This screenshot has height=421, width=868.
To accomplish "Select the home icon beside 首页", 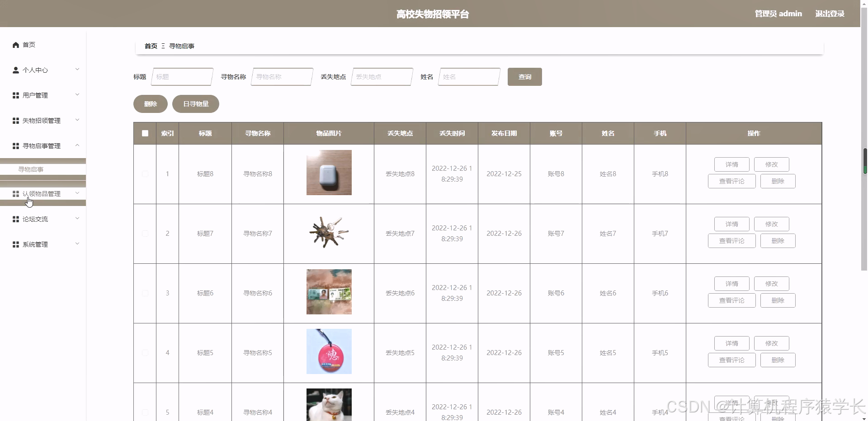I will click(x=15, y=45).
